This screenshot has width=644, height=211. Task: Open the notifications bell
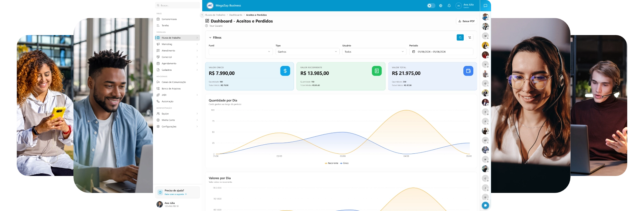pyautogui.click(x=449, y=5)
